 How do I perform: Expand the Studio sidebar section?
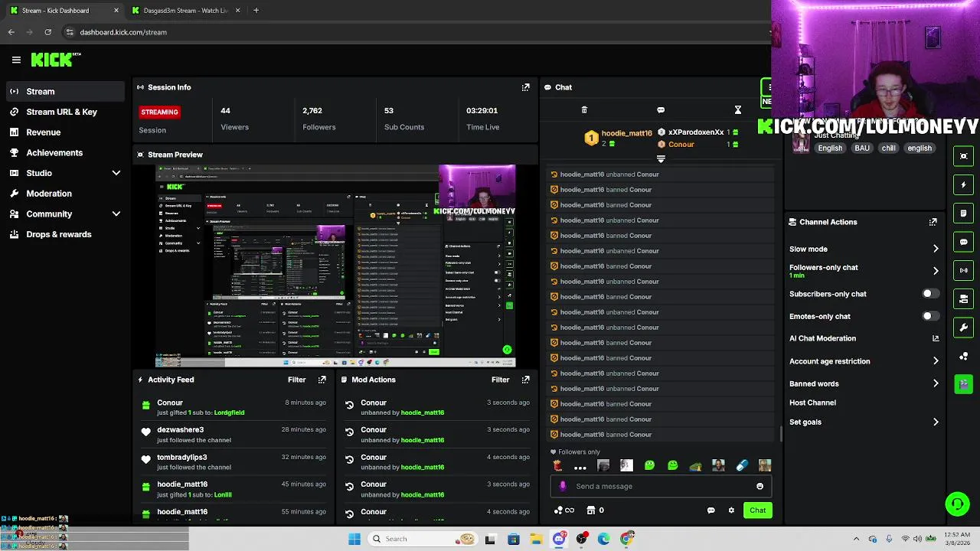click(116, 173)
